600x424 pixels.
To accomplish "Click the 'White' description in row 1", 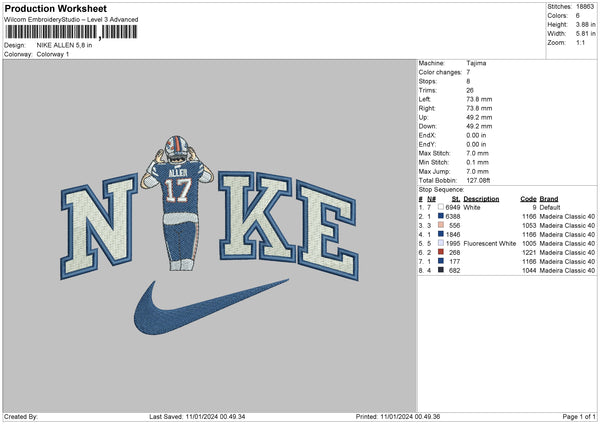I will coord(471,207).
